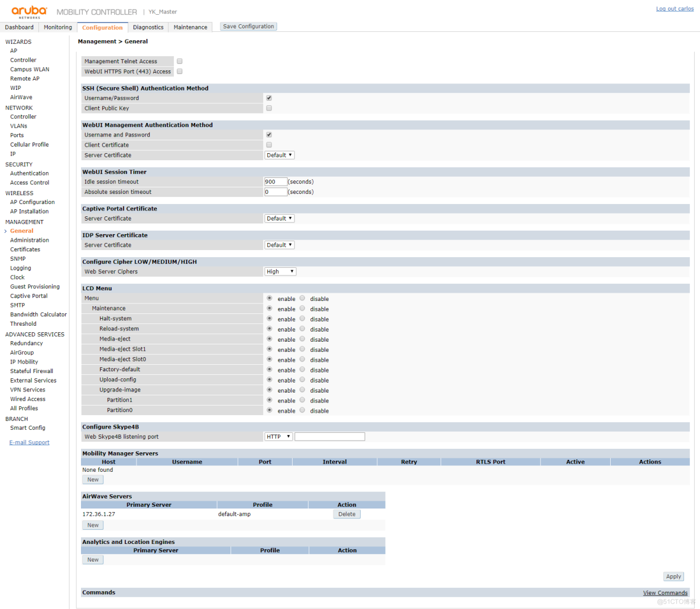This screenshot has height=609, width=700.
Task: Select disable for Media-eject Slot1
Action: point(302,349)
